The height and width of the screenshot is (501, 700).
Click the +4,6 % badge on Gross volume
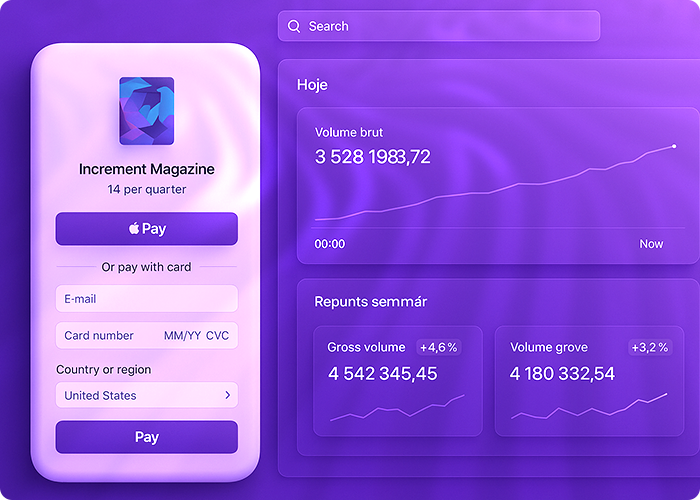tap(438, 347)
